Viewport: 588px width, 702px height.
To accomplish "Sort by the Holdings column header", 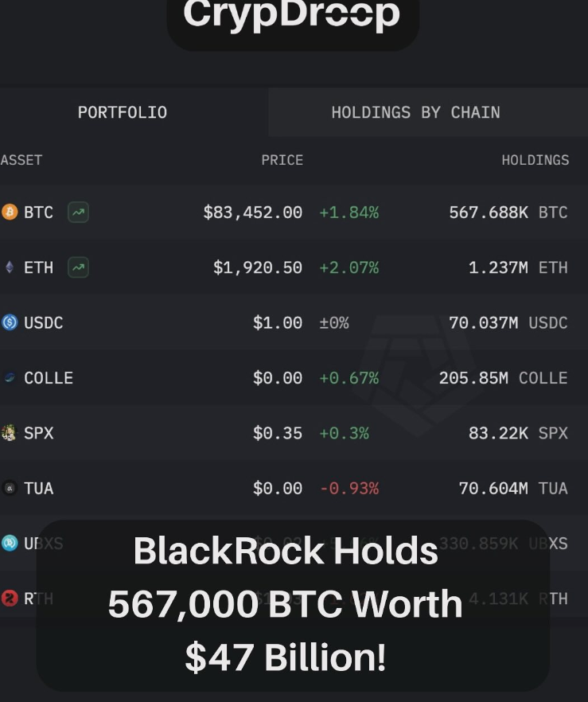I will point(535,160).
